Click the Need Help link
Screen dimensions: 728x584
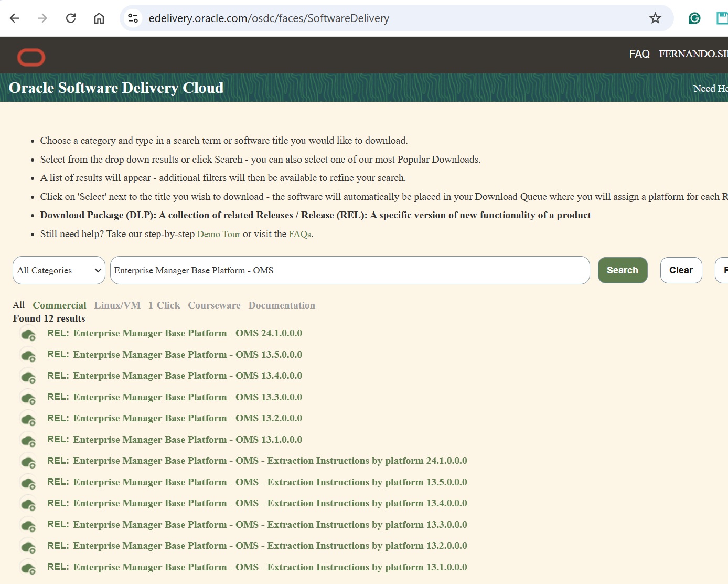711,88
